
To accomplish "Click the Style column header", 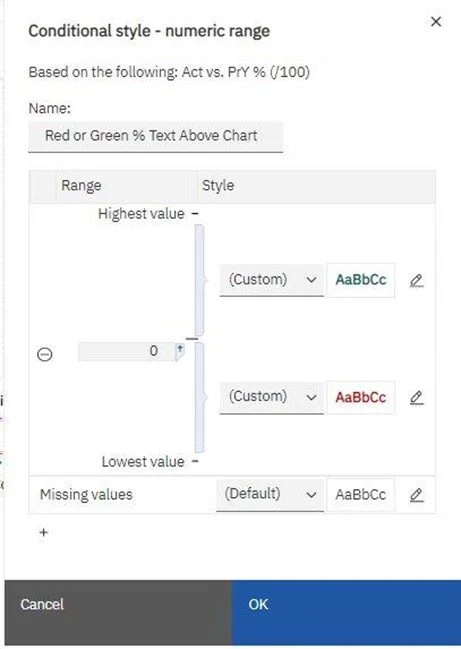I will 218,185.
